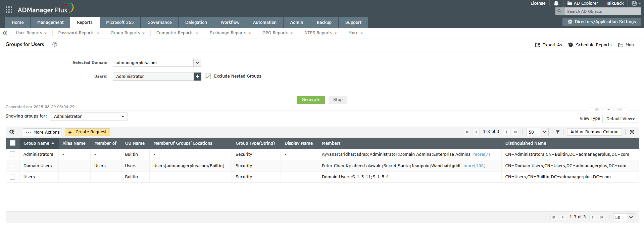The width and height of the screenshot is (644, 232).
Task: Open Showing groups for dropdown
Action: pos(89,117)
